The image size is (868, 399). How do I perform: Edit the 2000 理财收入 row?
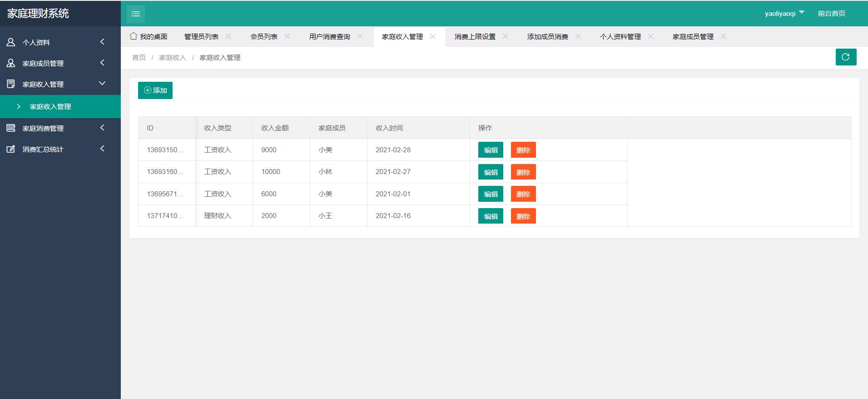pyautogui.click(x=491, y=216)
